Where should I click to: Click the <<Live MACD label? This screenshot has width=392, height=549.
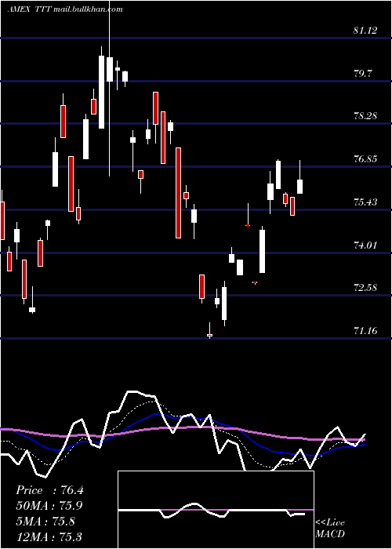coord(330,529)
